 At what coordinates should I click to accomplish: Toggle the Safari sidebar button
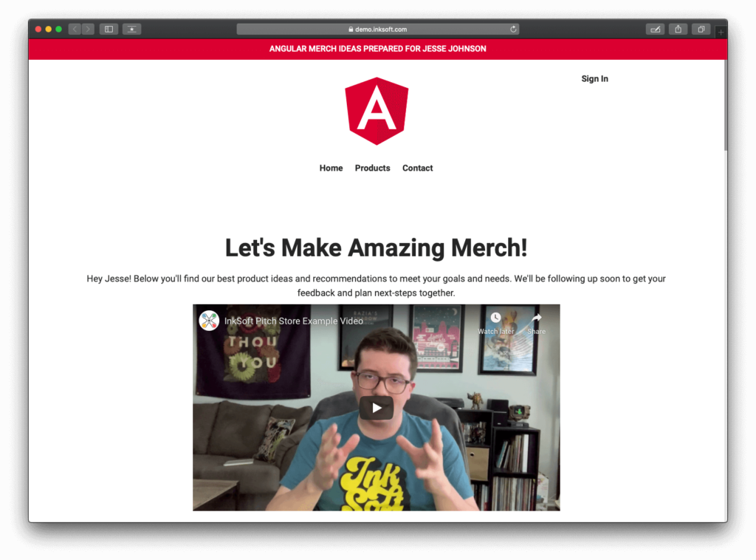(x=109, y=29)
